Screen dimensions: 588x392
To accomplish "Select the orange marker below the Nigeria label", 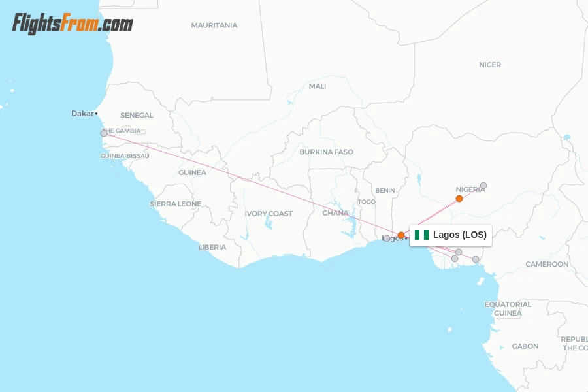I will tap(459, 199).
